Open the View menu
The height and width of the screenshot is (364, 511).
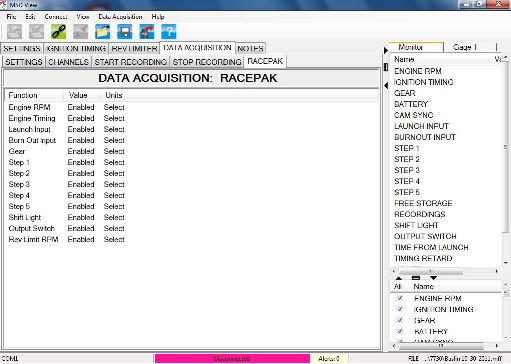[83, 17]
